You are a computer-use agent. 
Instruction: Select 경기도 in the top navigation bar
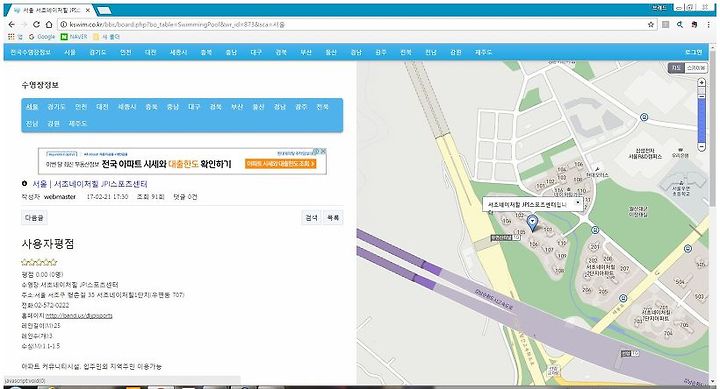[97, 52]
